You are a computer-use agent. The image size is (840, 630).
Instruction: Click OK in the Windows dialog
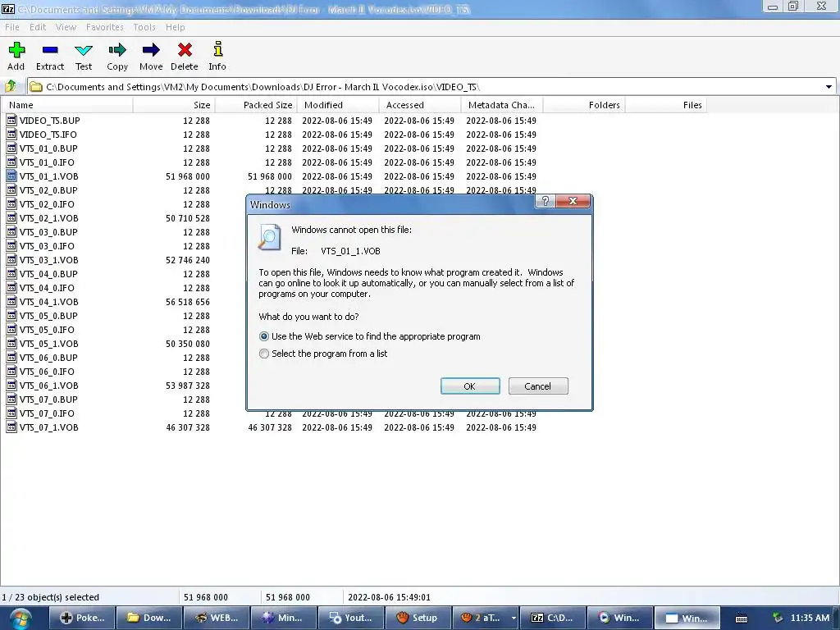[470, 386]
